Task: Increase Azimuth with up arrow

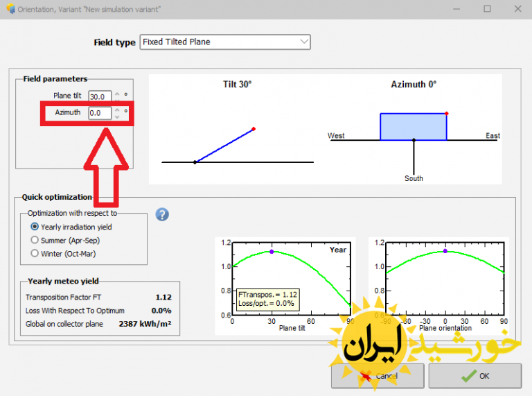Action: pyautogui.click(x=117, y=109)
